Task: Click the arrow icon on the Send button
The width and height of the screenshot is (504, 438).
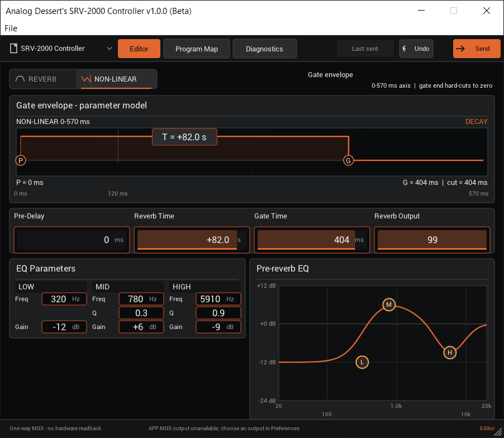Action: tap(460, 49)
